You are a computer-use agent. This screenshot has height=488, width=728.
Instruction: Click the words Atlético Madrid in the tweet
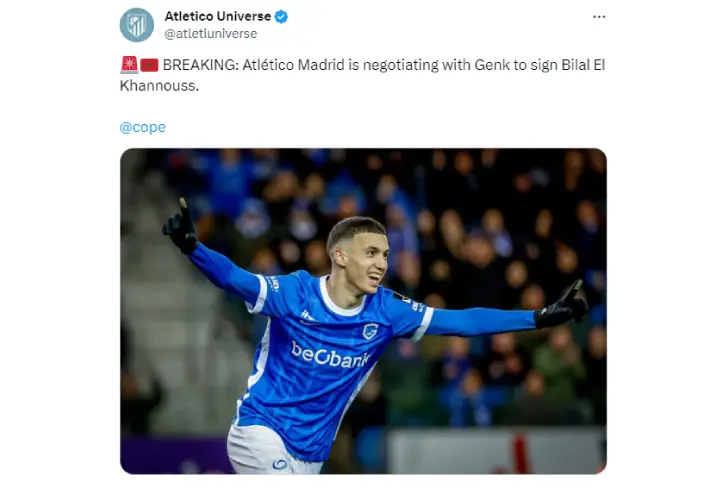pos(293,65)
